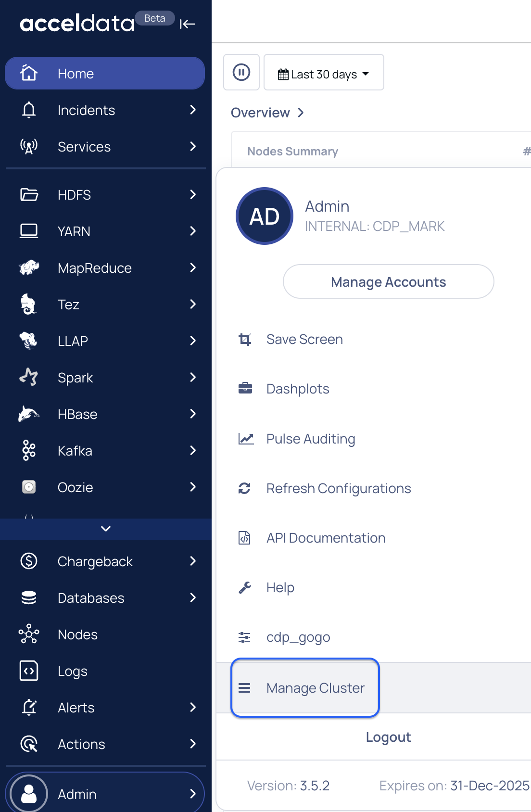Image resolution: width=531 pixels, height=812 pixels.
Task: Click the Oozie icon in sidebar
Action: coord(29,487)
